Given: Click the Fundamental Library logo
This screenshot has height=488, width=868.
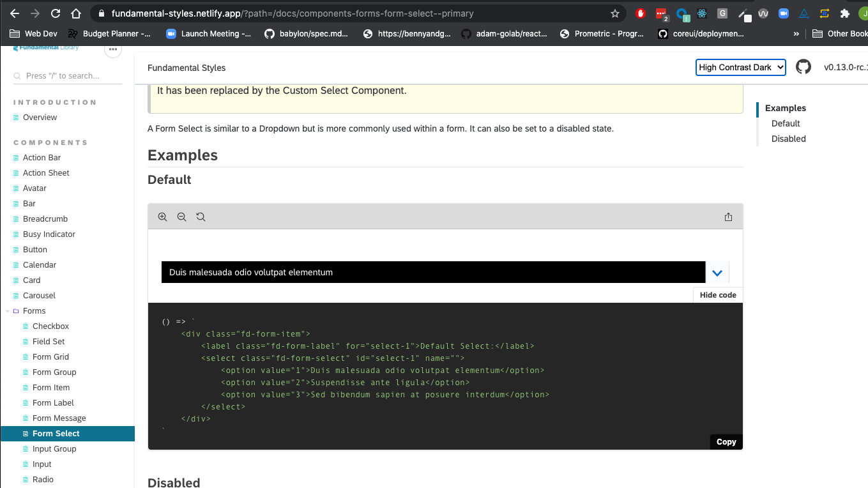Looking at the screenshot, I should click(x=46, y=49).
